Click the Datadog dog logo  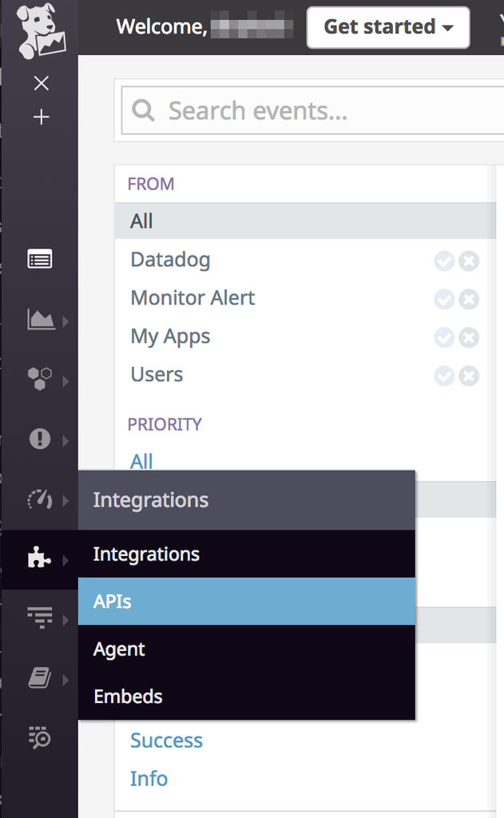point(40,30)
